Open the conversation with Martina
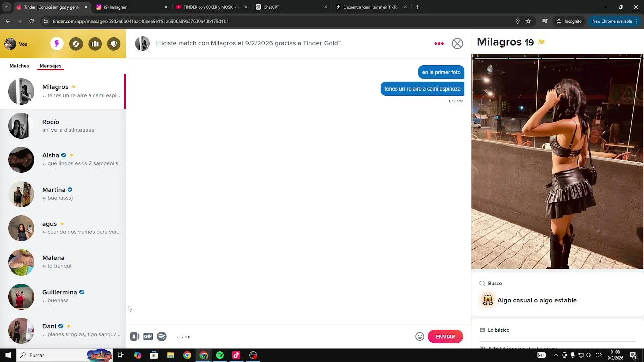The image size is (644, 362). [x=62, y=194]
